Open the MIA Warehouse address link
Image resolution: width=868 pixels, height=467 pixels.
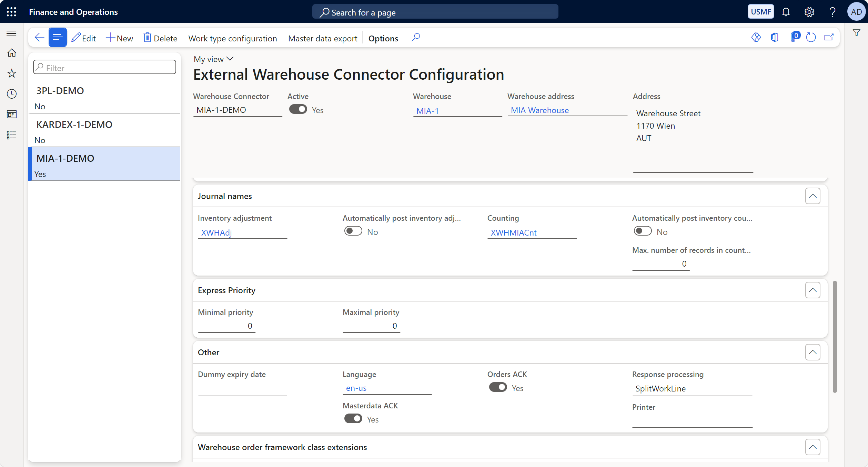point(539,110)
